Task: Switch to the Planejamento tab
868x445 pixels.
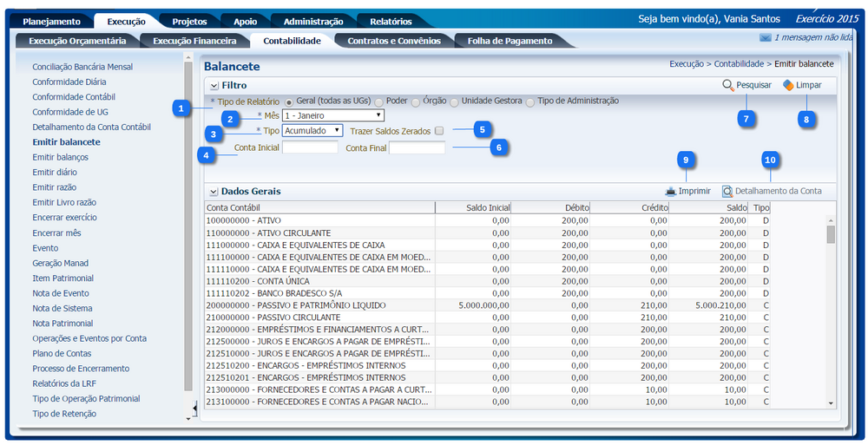Action: tap(51, 22)
